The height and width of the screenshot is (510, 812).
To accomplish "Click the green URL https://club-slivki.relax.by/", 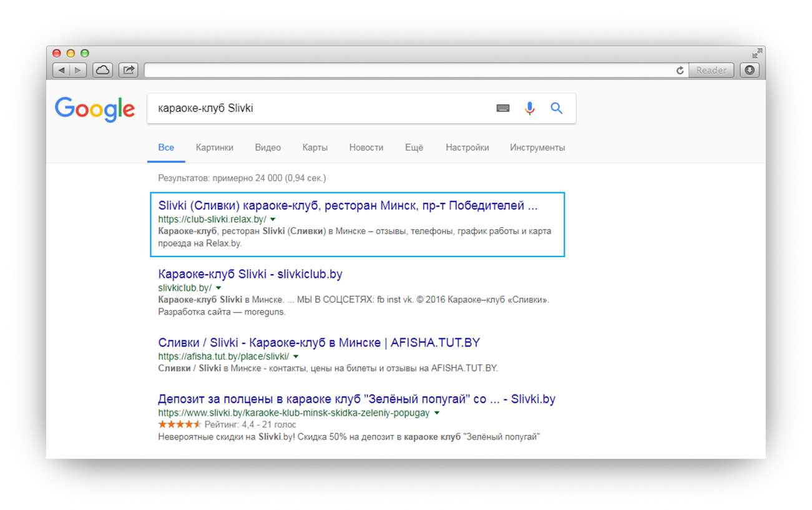I will pos(212,220).
